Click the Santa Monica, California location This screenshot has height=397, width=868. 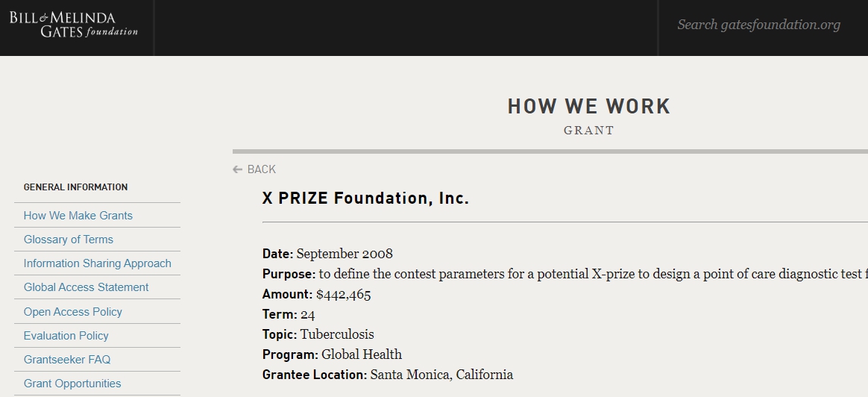pyautogui.click(x=441, y=375)
